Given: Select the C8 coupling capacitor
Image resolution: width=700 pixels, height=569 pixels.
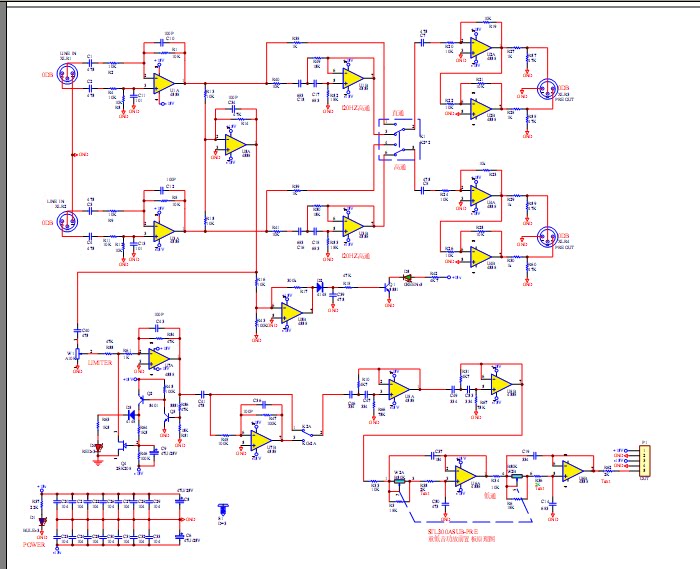Looking at the screenshot, I should click(423, 190).
